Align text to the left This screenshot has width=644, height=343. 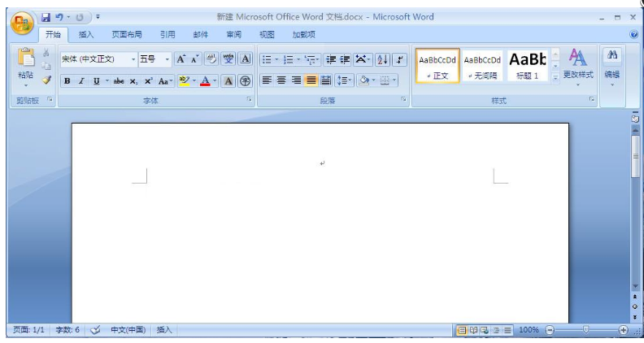(x=267, y=80)
